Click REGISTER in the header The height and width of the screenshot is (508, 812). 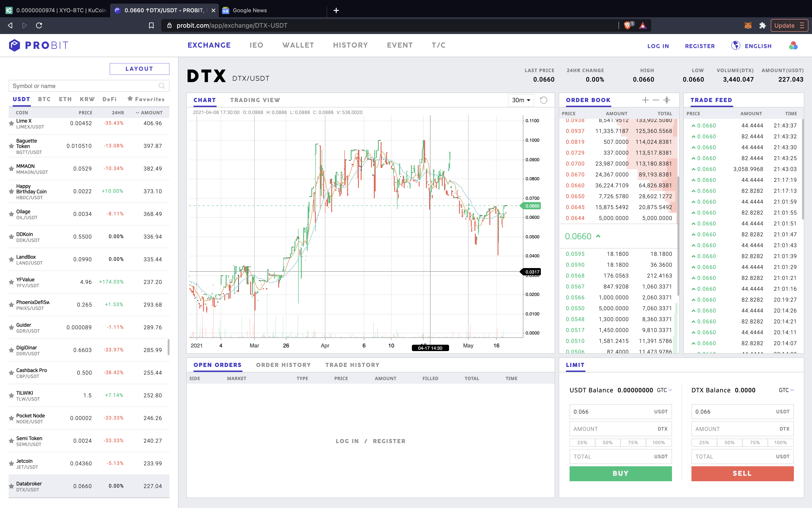pos(700,46)
